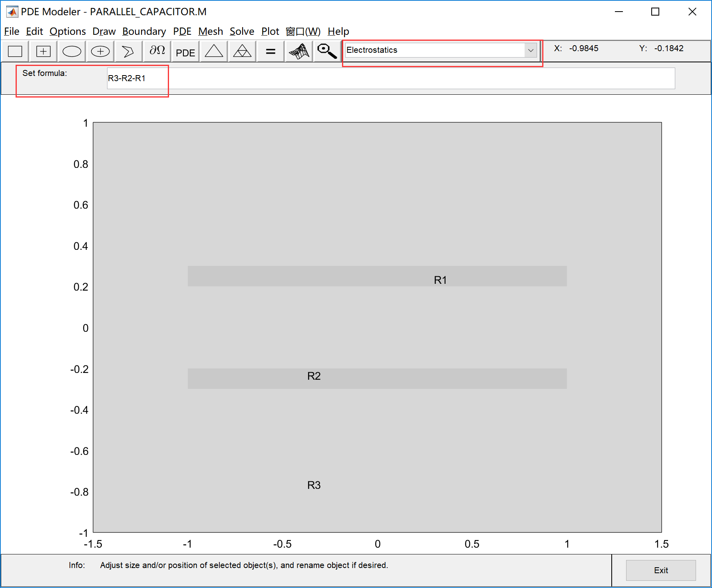
Task: Open the Mesh menu
Action: tap(211, 31)
